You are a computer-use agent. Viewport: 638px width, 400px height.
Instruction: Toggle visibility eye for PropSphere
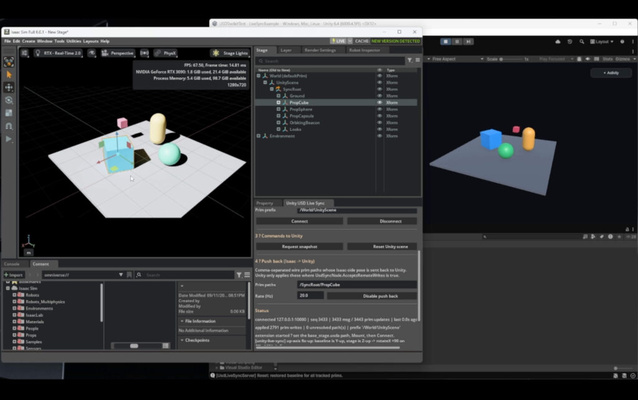pyautogui.click(x=380, y=109)
